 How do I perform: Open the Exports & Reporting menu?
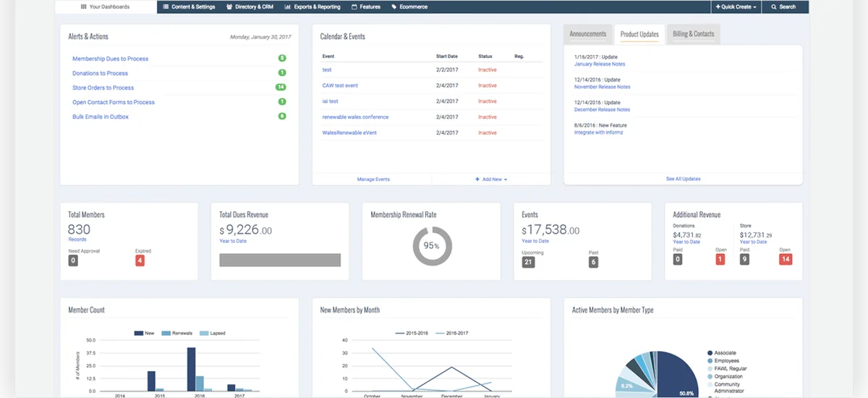(312, 7)
